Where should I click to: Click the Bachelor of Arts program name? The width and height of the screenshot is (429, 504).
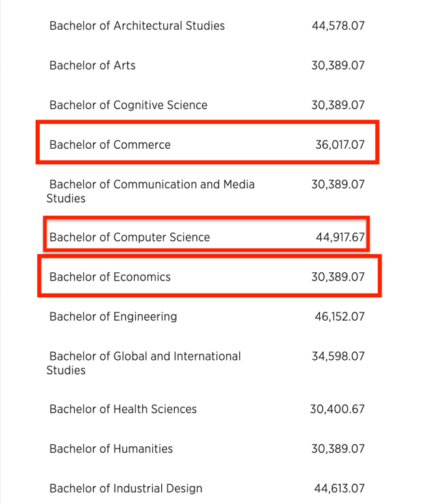pos(92,66)
